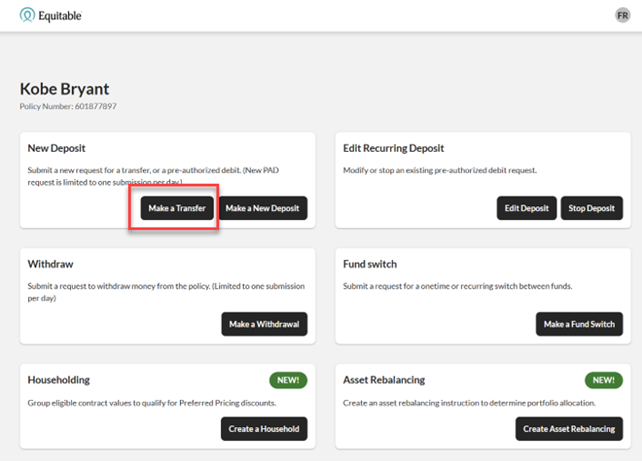Screen dimensions: 642x461
Task: Click the Equitable logo in the header
Action: pos(51,15)
